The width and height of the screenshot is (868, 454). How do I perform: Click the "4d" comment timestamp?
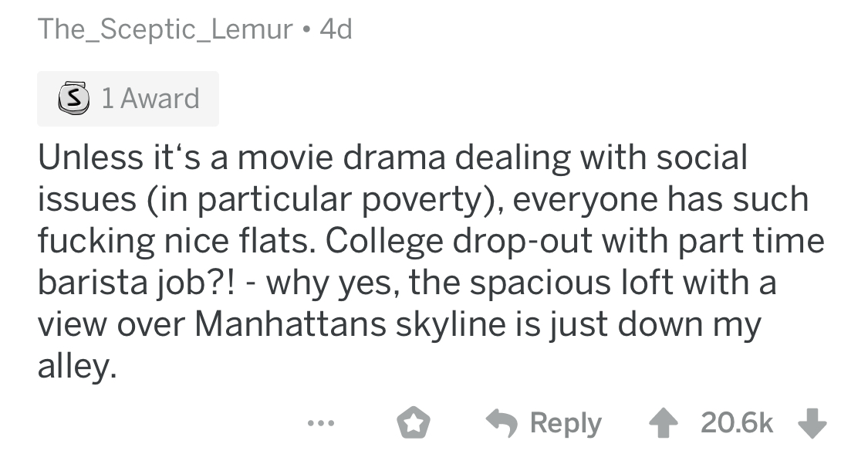[335, 29]
